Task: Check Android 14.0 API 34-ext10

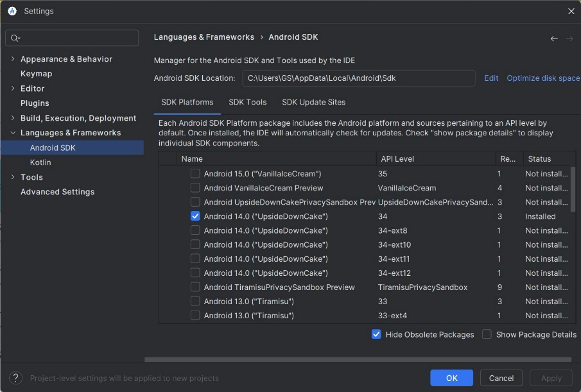Action: [195, 244]
